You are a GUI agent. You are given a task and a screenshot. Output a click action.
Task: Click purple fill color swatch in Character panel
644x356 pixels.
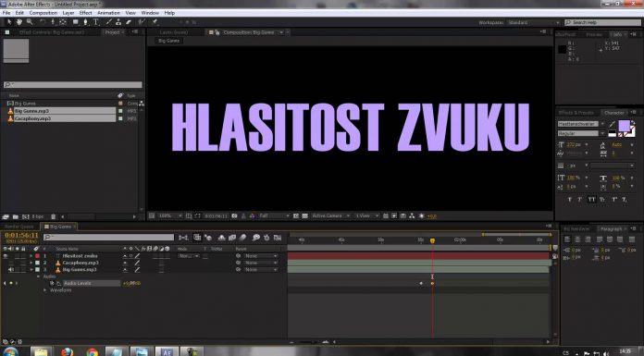624,126
